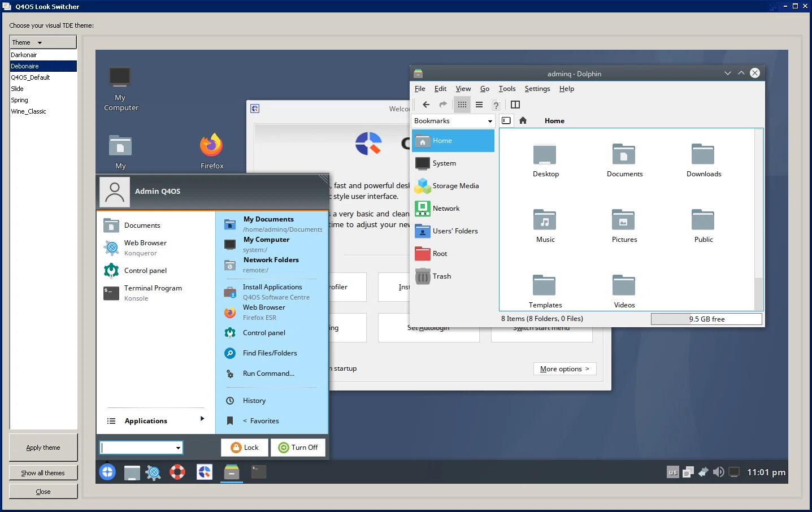Select the Q4OS_Default theme
This screenshot has height=512, width=812.
44,77
